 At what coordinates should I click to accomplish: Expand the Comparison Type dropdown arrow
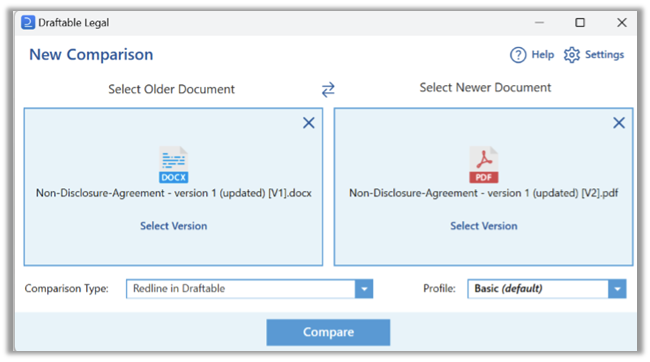click(364, 289)
